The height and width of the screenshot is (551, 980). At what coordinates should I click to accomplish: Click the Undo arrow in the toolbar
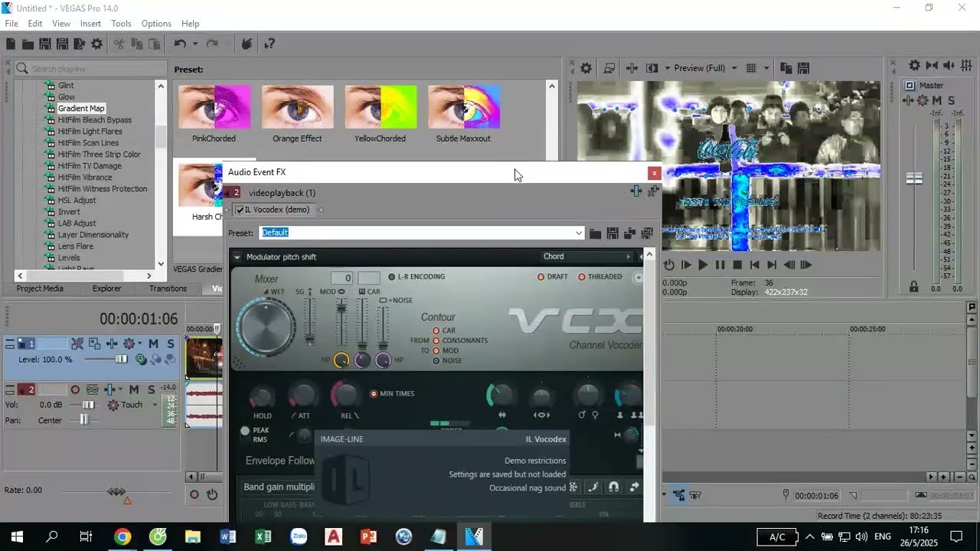pos(180,44)
